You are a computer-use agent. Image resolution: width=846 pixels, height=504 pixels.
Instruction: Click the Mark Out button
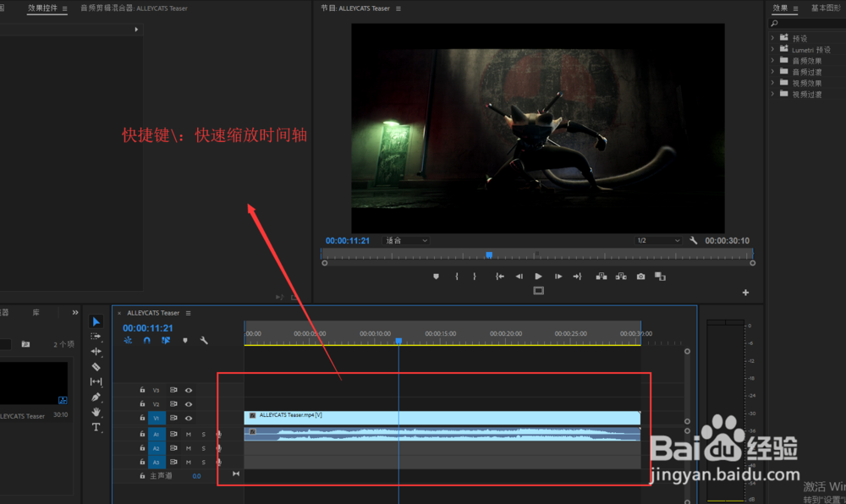(475, 277)
